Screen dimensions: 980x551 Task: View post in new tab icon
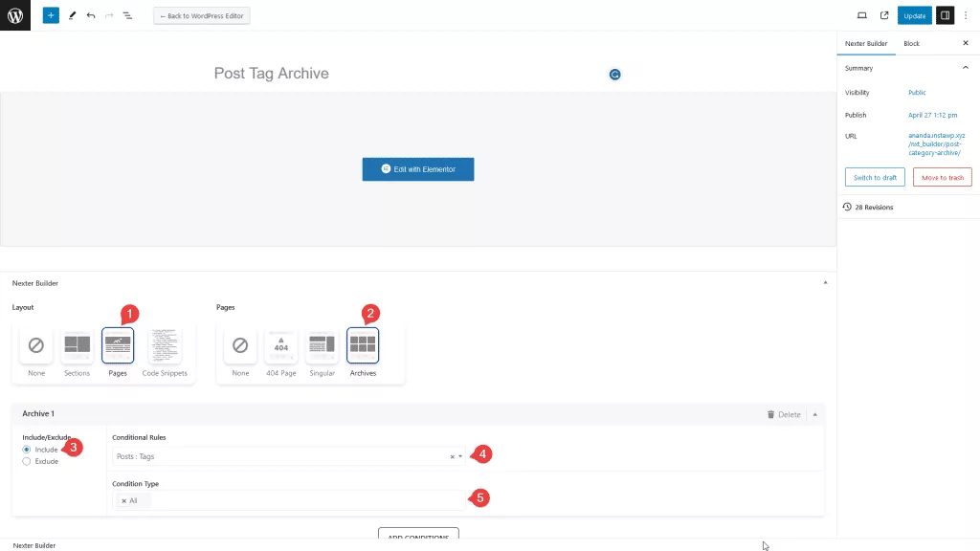[x=884, y=15]
